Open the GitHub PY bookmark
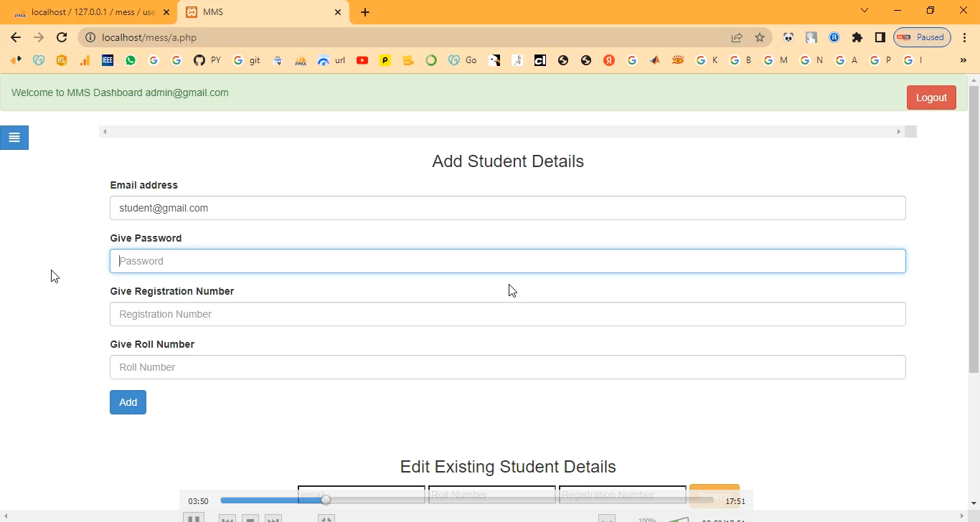This screenshot has width=980, height=522. (207, 61)
